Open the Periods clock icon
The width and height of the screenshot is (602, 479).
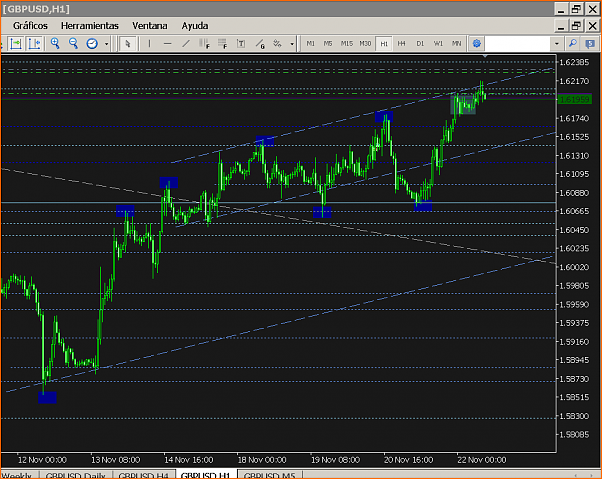(x=92, y=44)
